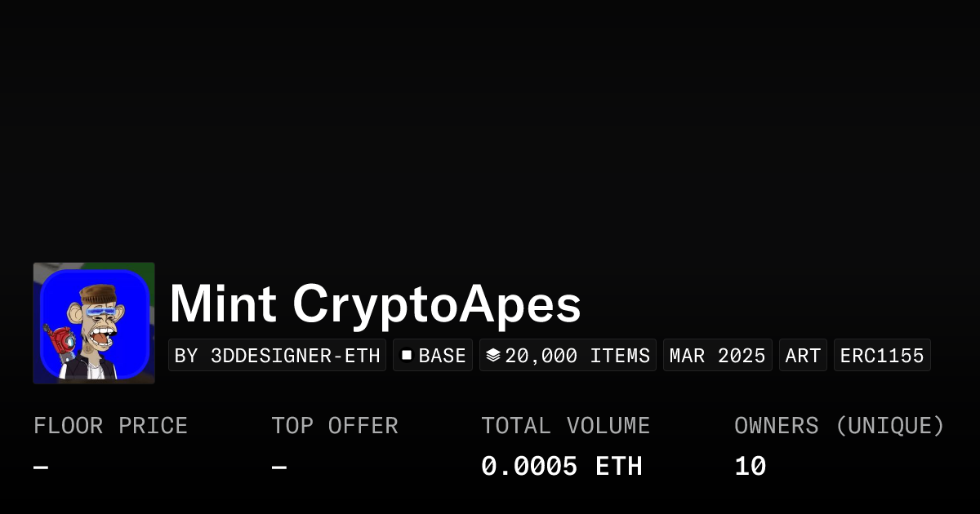Screen dimensions: 980x514
Task: Click the Mint CryptoApes title
Action: point(375,305)
